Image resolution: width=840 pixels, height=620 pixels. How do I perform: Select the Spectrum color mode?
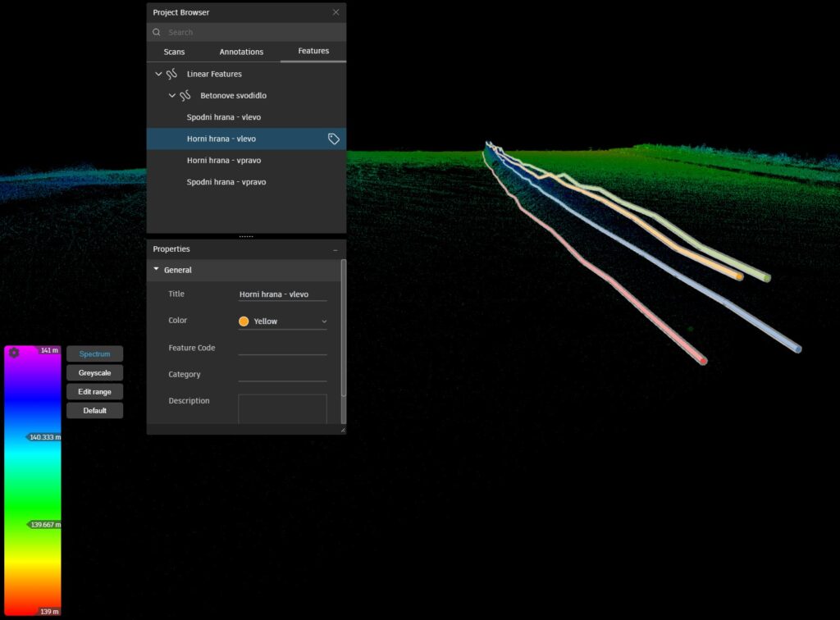coord(94,354)
